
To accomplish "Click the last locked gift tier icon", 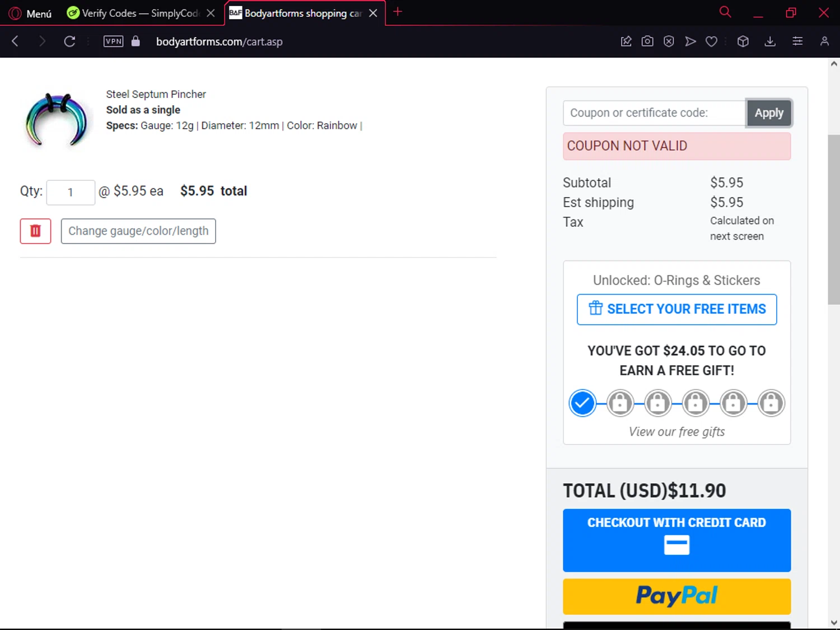I will [771, 403].
